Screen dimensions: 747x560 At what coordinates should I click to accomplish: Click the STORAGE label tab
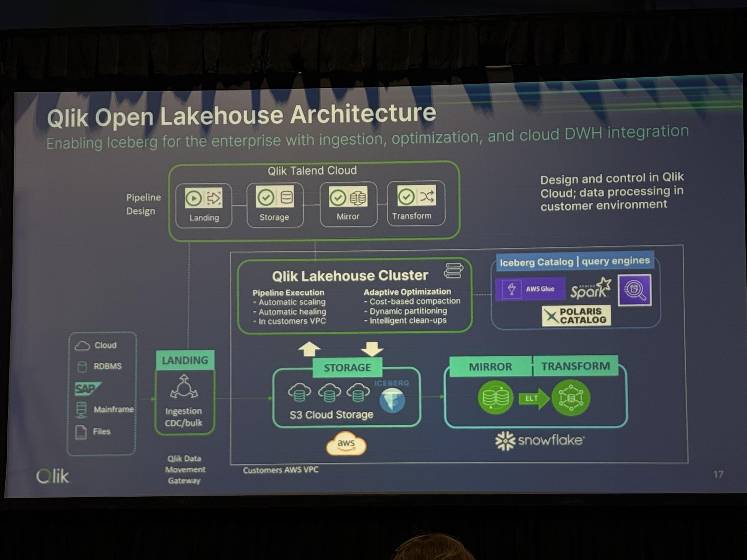[x=348, y=367]
